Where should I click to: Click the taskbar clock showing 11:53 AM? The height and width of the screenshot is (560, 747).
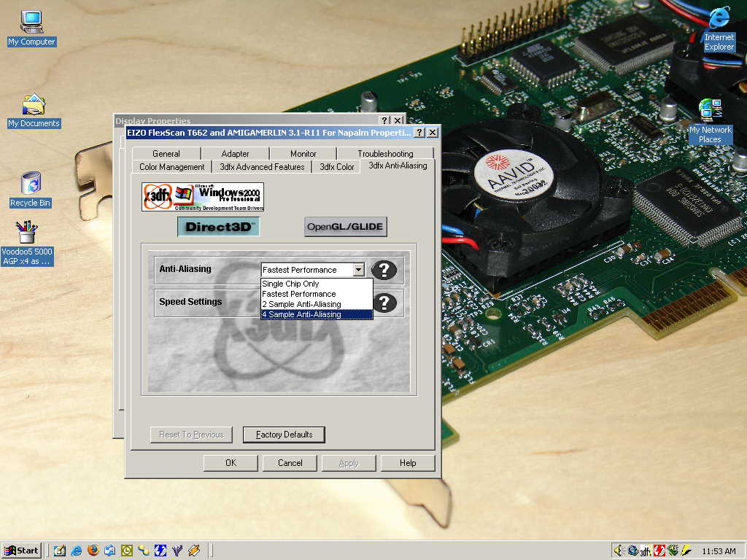tap(719, 551)
